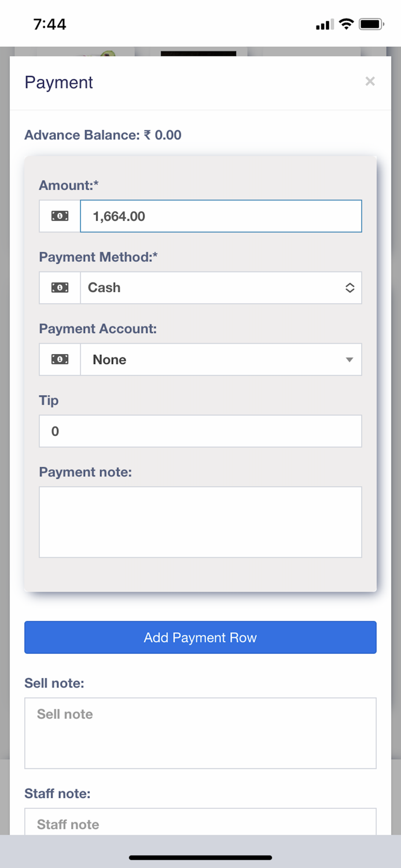
Task: Click the Payment note text area
Action: coord(200,521)
